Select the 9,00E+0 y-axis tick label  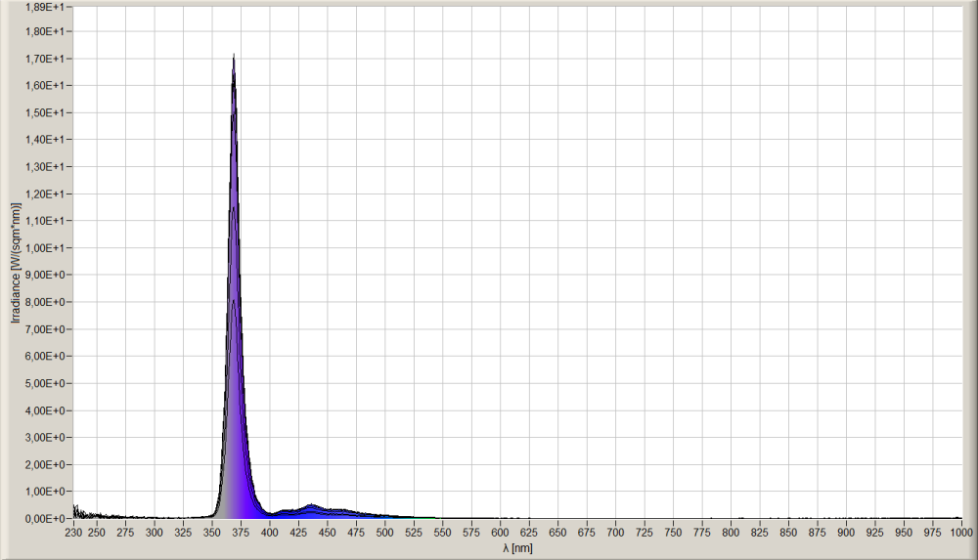45,275
